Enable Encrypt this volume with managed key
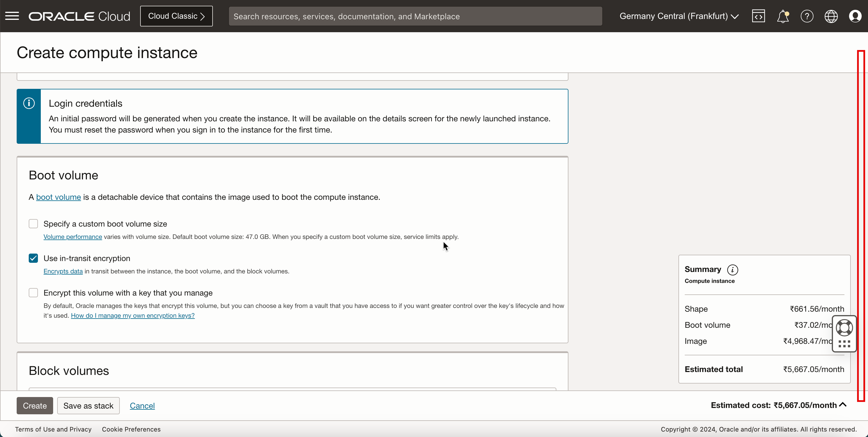Screen dimensions: 868x437 point(33,292)
